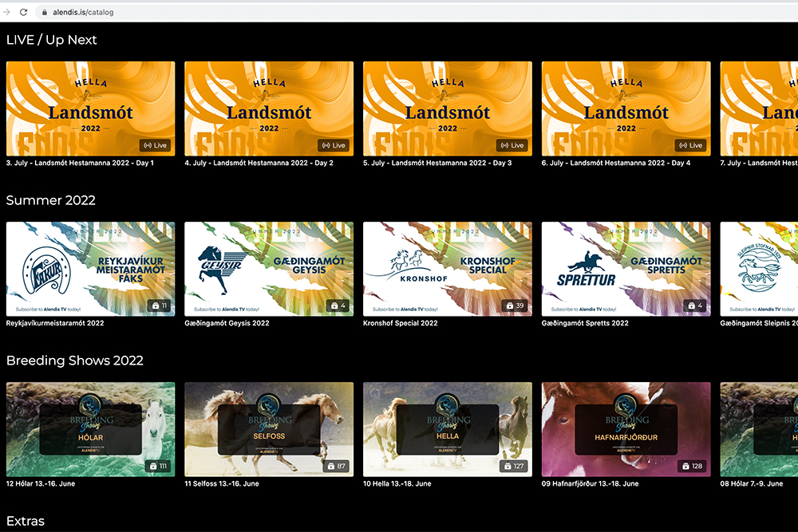The width and height of the screenshot is (798, 532).
Task: Click title 'Reykjavíkurmeistaramót 2022'
Action: pyautogui.click(x=55, y=324)
